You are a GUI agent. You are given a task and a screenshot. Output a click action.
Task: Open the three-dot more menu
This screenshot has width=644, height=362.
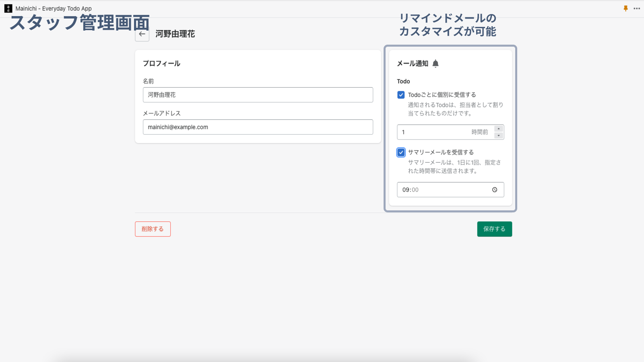637,8
